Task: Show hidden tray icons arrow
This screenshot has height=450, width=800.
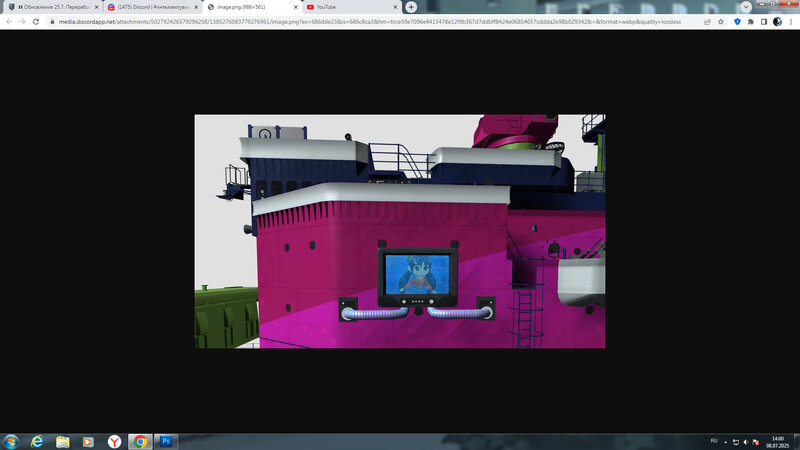Action: pyautogui.click(x=726, y=442)
